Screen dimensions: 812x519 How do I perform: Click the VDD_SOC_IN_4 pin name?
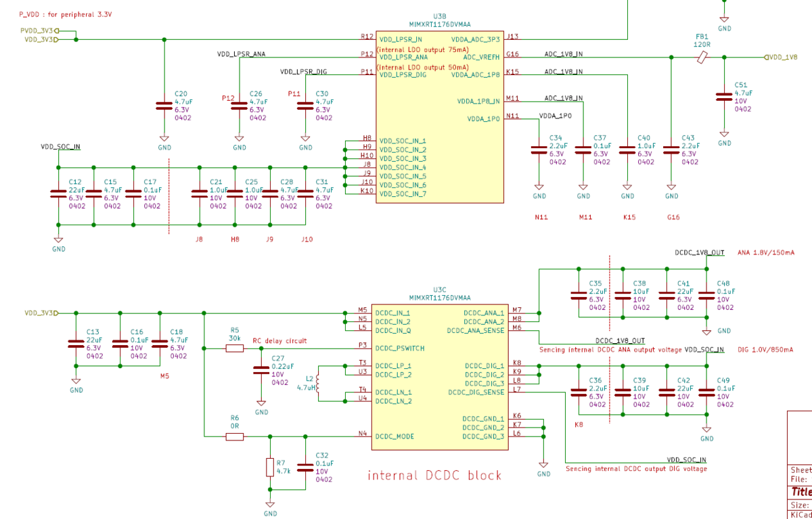[x=403, y=167]
